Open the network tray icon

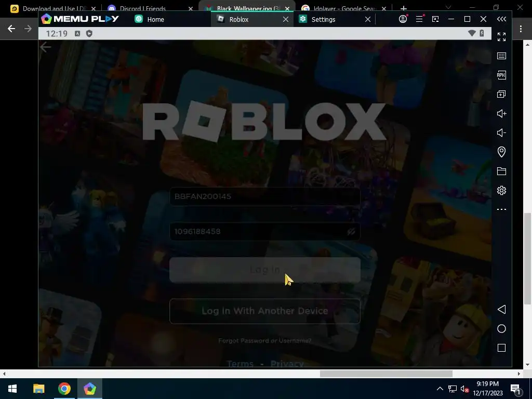click(453, 389)
